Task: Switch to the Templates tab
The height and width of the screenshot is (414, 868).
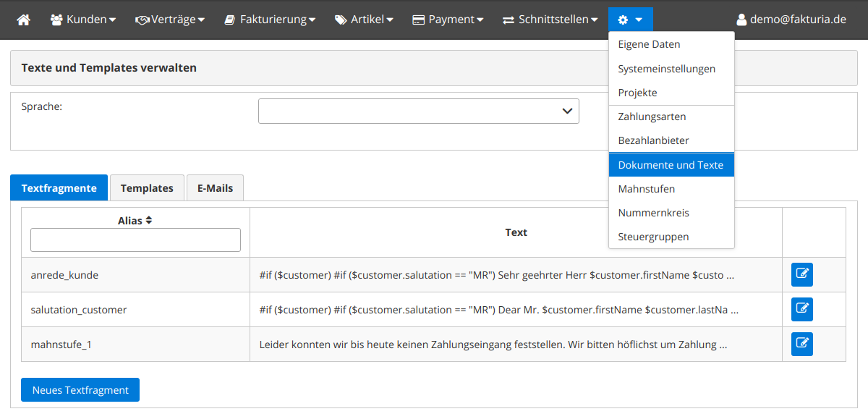Action: (147, 188)
